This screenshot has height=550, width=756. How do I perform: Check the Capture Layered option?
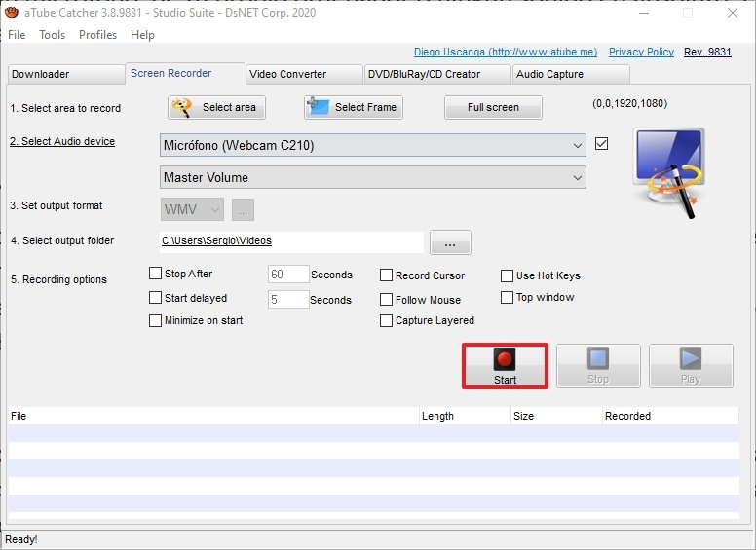[x=386, y=321]
